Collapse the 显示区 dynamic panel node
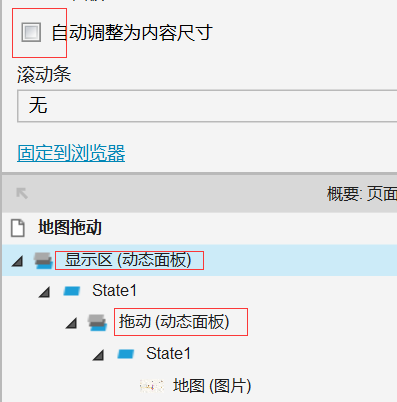The width and height of the screenshot is (397, 402). (x=17, y=261)
